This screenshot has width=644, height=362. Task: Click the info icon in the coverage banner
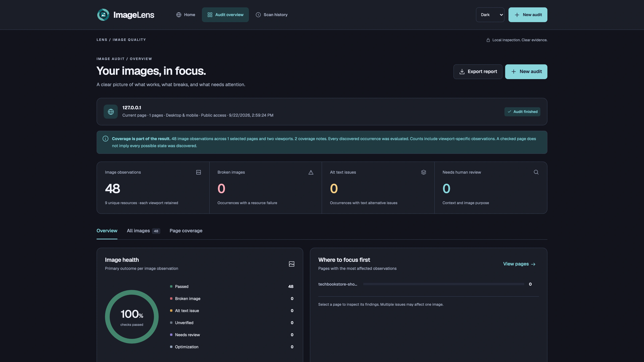[105, 139]
